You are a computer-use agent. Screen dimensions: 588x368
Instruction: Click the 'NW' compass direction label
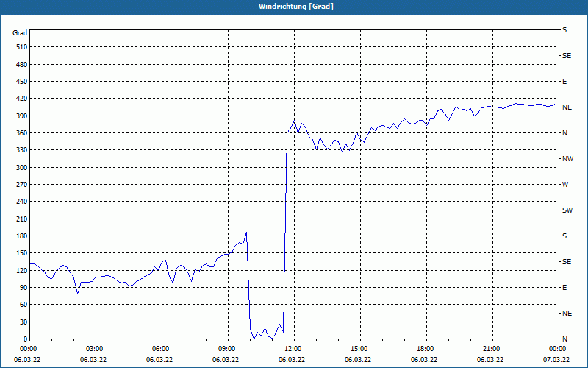[567, 159]
